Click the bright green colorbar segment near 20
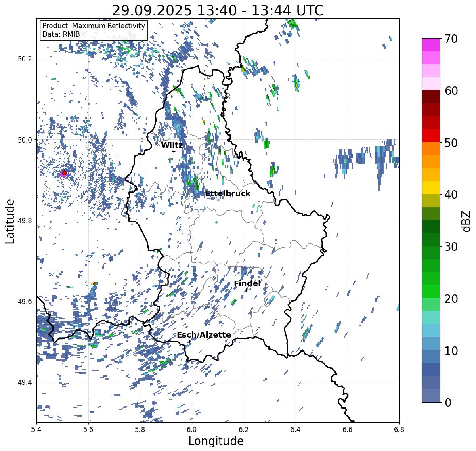Screen dimensions: 476x451 (431, 292)
